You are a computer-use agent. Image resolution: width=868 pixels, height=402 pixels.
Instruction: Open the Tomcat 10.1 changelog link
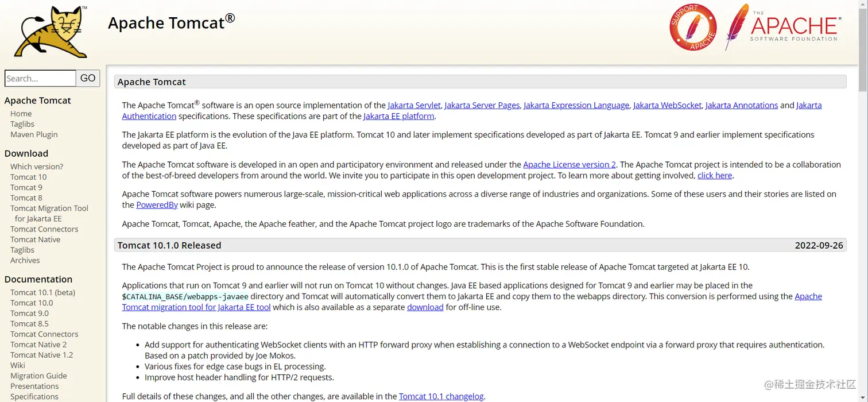point(442,396)
